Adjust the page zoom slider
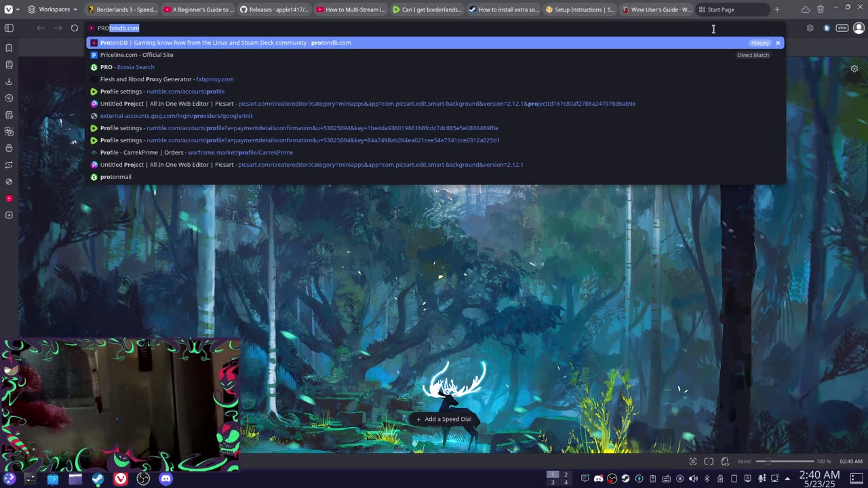 (x=785, y=462)
